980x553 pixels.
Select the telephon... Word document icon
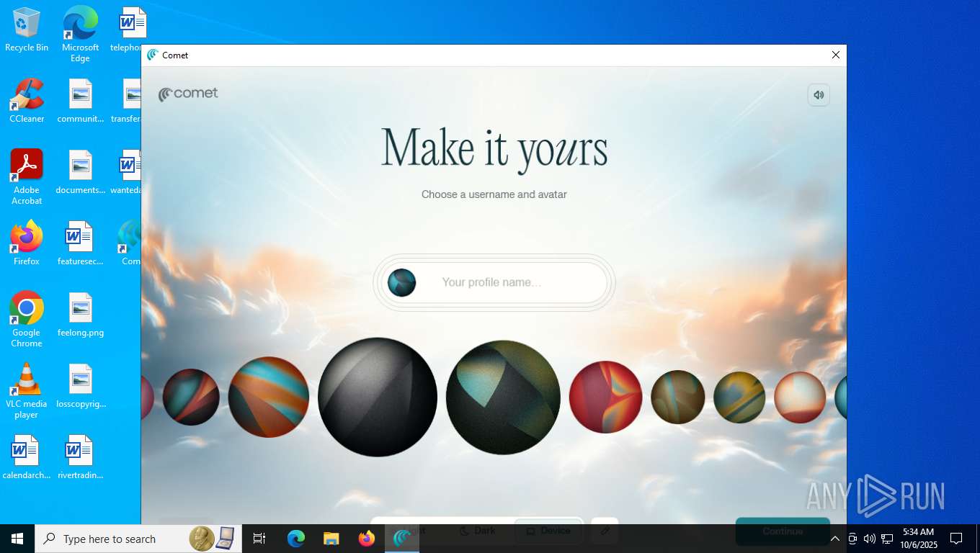click(127, 30)
